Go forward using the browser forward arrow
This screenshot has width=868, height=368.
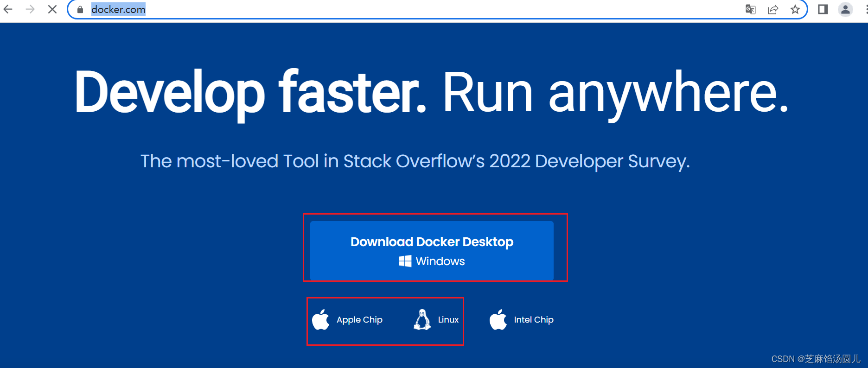[30, 9]
